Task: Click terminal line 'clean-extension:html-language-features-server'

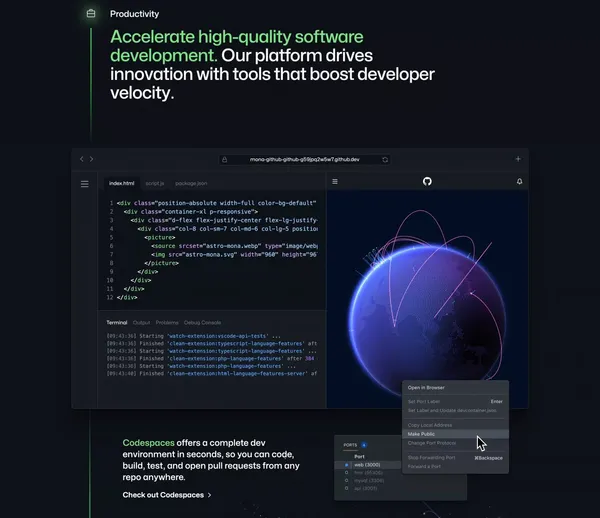Action: [x=212, y=373]
